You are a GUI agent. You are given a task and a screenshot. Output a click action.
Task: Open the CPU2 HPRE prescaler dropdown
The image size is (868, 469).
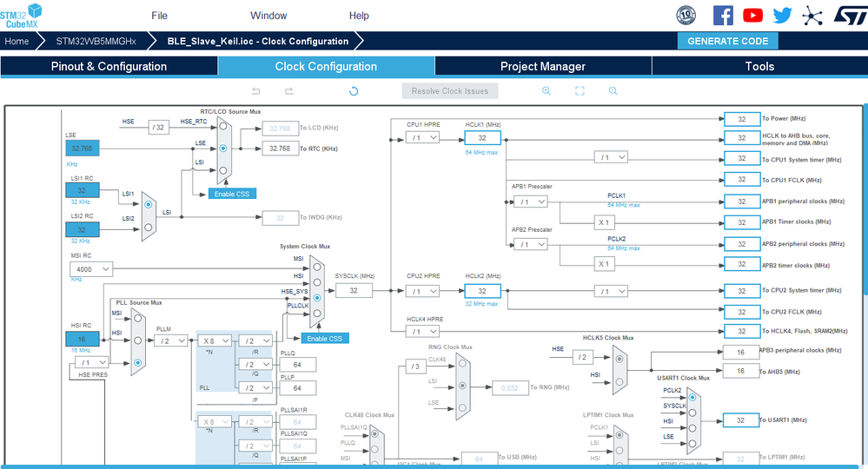[x=423, y=291]
